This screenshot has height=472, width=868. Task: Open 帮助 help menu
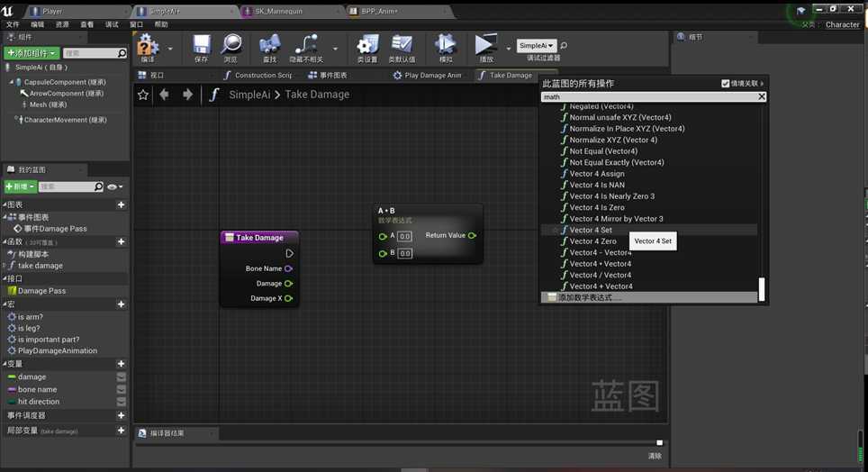161,24
